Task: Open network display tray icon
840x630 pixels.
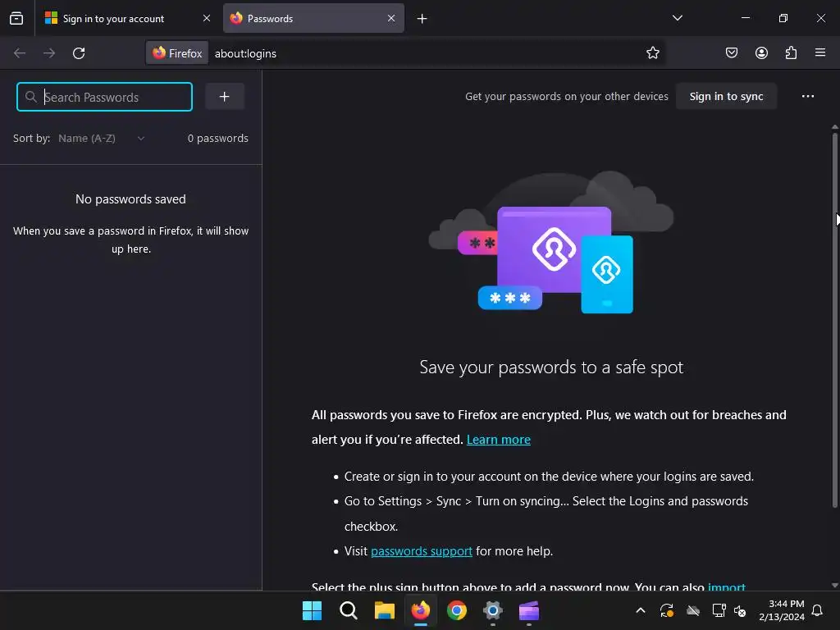Action: pos(719,610)
